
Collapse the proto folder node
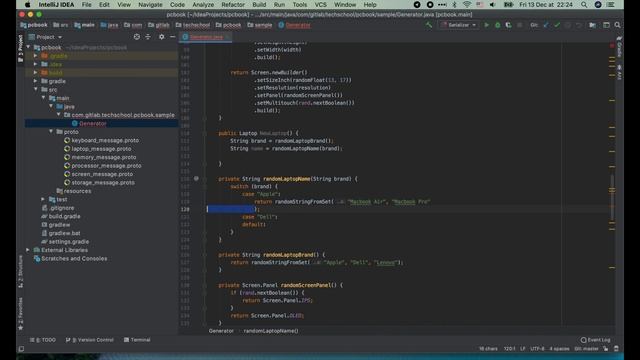[x=51, y=131]
